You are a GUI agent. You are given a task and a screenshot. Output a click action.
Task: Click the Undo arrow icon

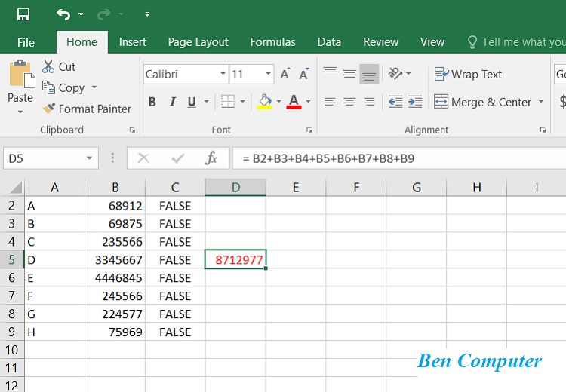[x=63, y=14]
